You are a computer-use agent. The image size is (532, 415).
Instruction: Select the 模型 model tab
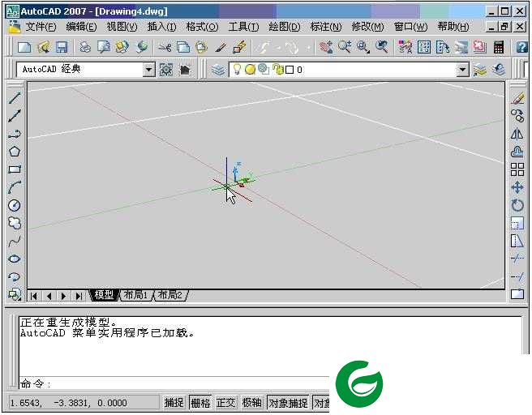104,295
